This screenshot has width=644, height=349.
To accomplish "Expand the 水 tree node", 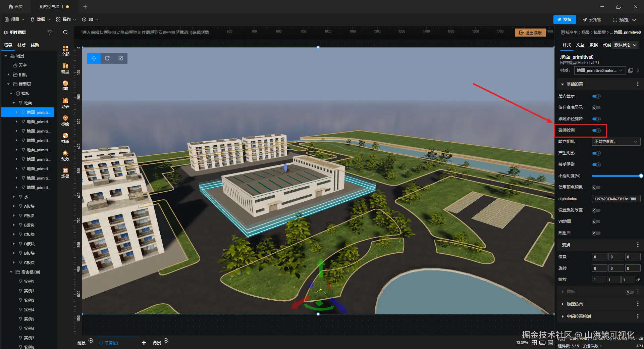I will click(x=14, y=197).
